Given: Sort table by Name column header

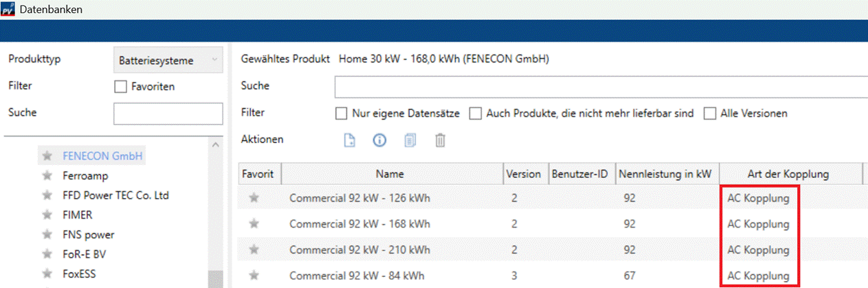Looking at the screenshot, I should [390, 175].
